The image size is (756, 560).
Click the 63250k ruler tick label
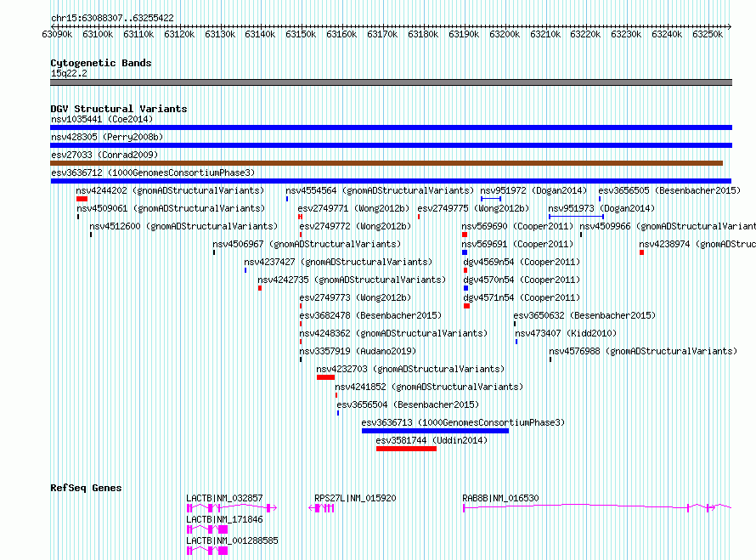[708, 34]
